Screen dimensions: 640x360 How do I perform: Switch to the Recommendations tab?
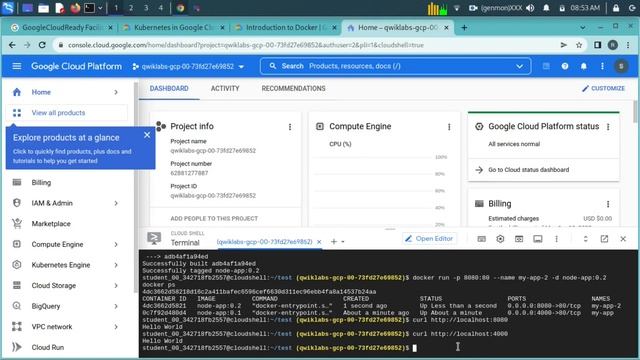[293, 89]
